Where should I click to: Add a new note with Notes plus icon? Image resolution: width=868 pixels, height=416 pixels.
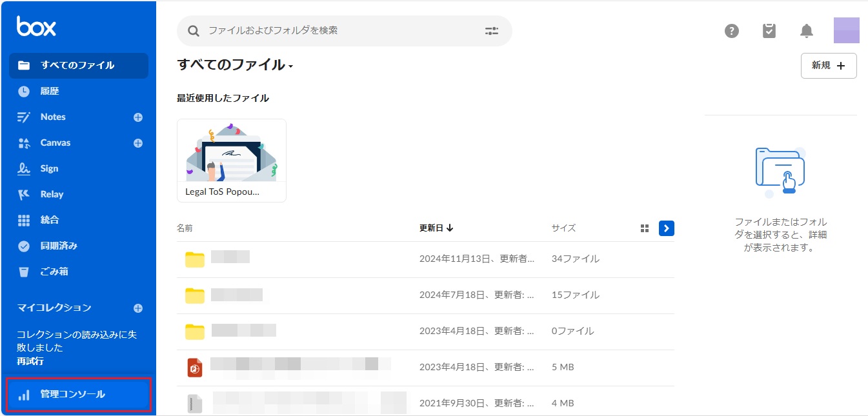point(137,117)
